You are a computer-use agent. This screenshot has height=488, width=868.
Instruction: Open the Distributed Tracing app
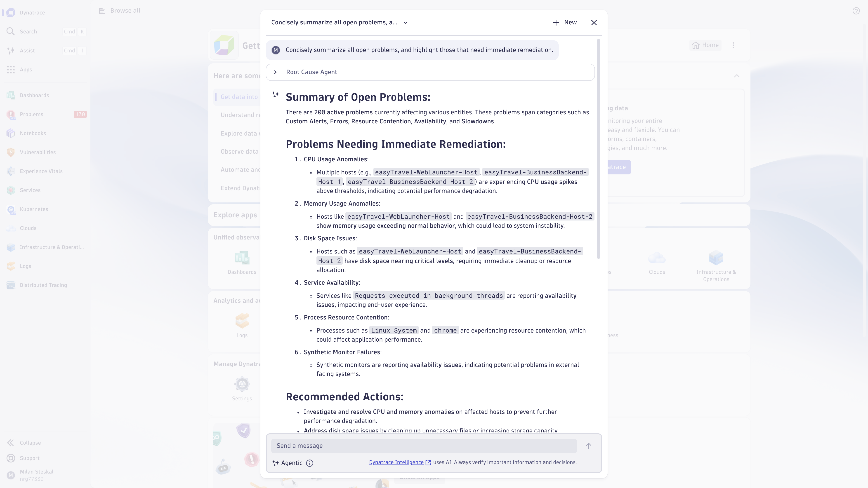point(43,285)
